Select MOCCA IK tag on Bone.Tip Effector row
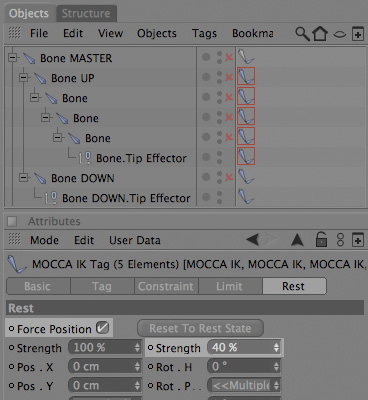The image size is (368, 400). coord(246,156)
